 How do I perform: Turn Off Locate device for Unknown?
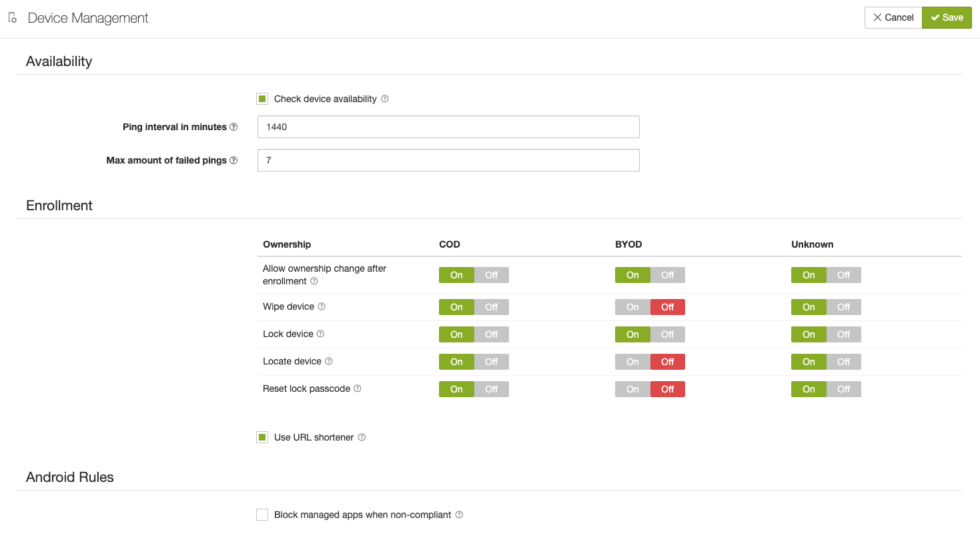tap(844, 362)
